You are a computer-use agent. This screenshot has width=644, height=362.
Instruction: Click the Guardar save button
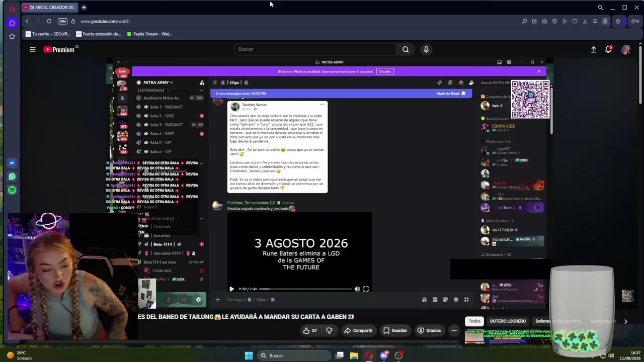point(395,330)
